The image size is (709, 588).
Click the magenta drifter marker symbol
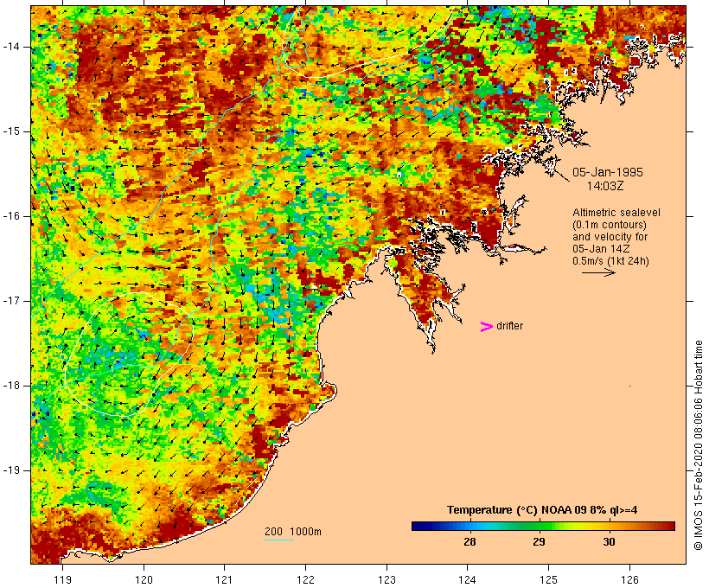[x=487, y=327]
